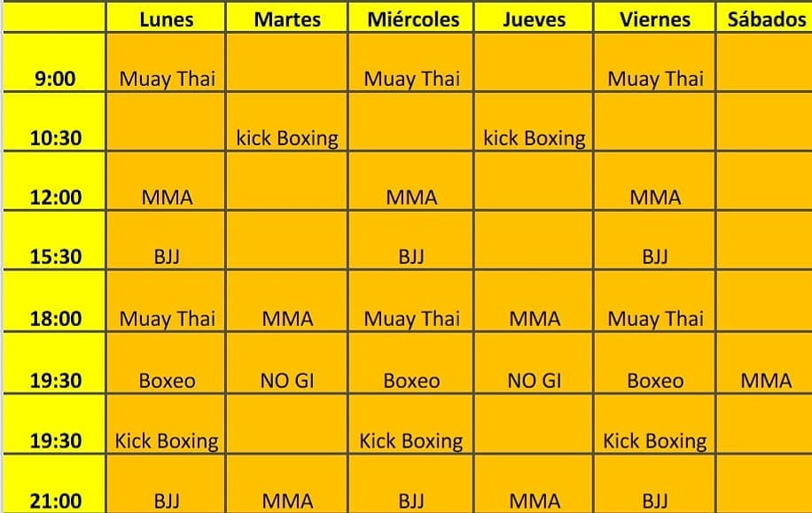This screenshot has width=812, height=513.
Task: Click the Lunes column header
Action: (167, 19)
